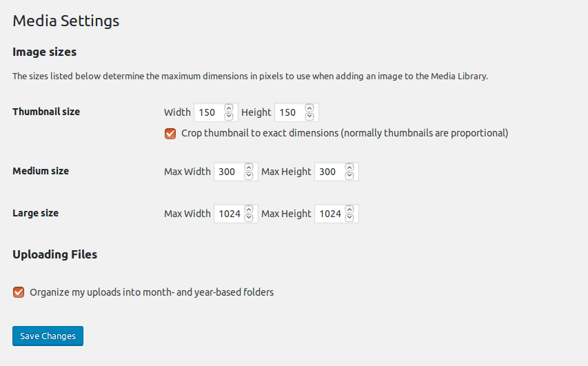Decrease Large size Max Height
Viewport: 588px width, 366px height.
349,218
